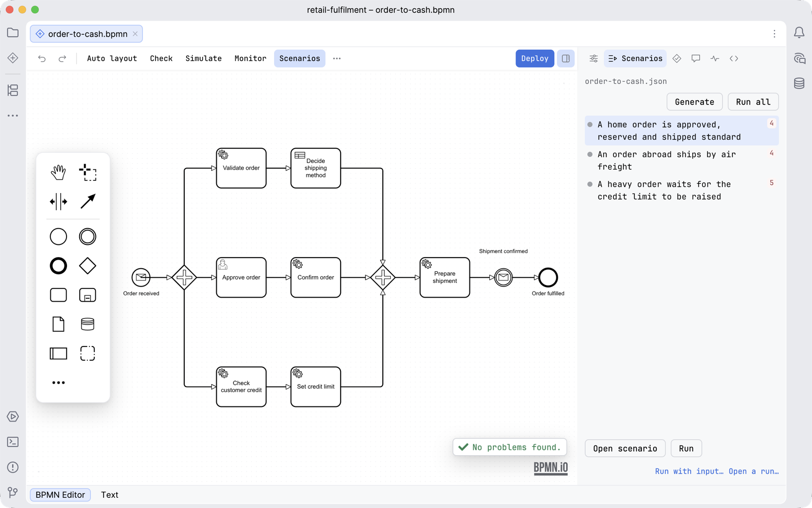The height and width of the screenshot is (508, 812).
Task: Create a start event from the palette
Action: coord(58,237)
